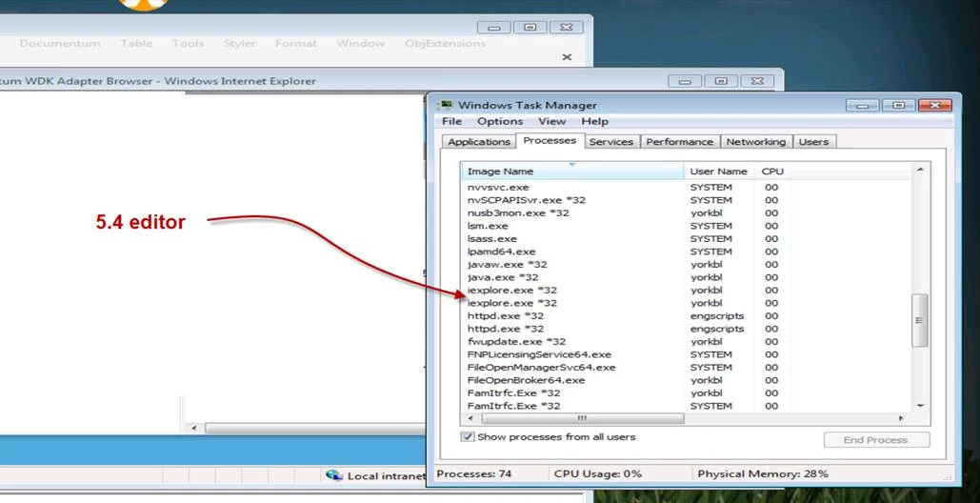
Task: Select the fwupdate.exe *32 process
Action: click(687, 341)
